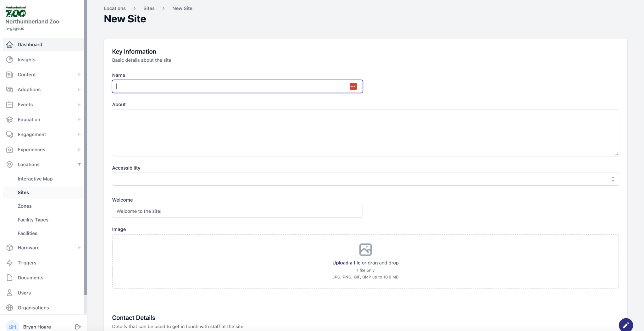The height and width of the screenshot is (331, 644).
Task: Click into the About text area
Action: (x=365, y=133)
